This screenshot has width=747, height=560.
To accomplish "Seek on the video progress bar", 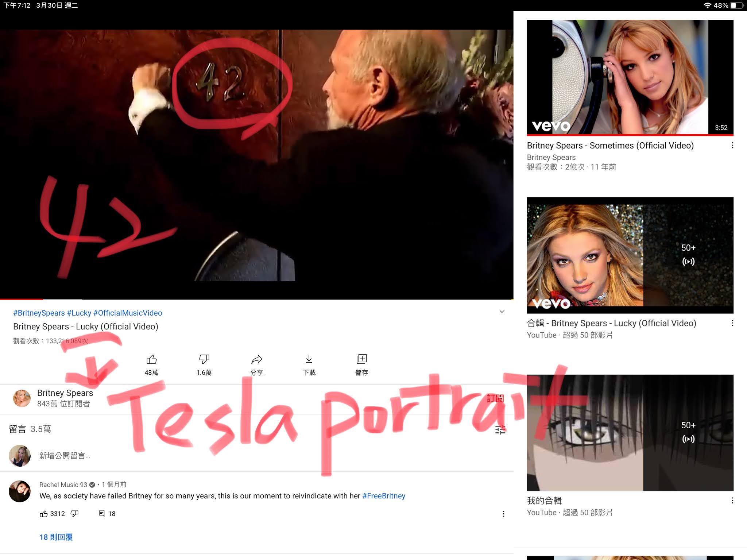I will 257,299.
